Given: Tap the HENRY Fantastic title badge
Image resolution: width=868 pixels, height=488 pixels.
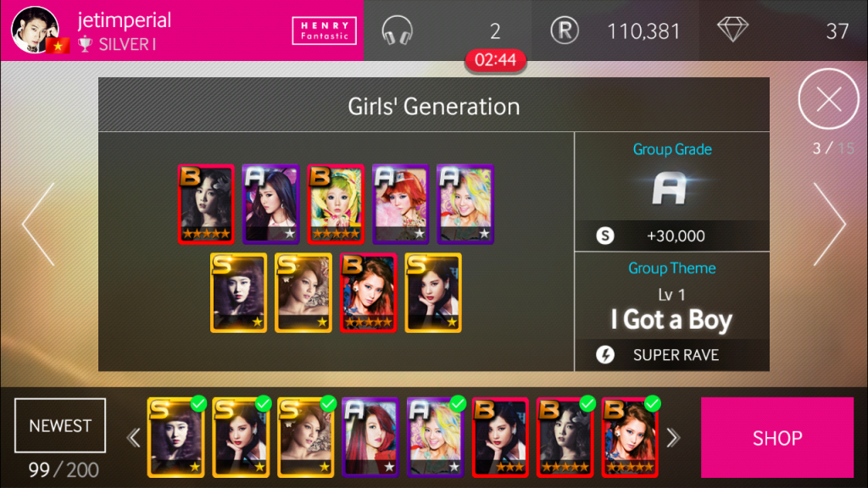Looking at the screenshot, I should click(x=325, y=30).
